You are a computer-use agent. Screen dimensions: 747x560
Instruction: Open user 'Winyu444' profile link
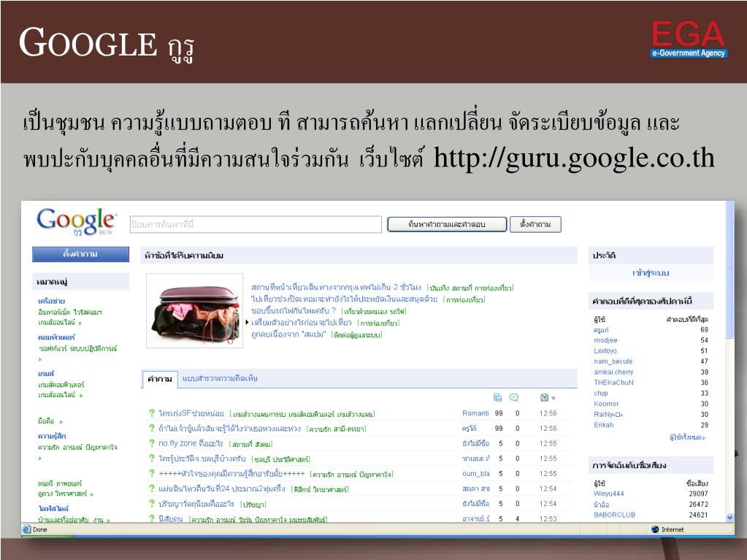click(609, 494)
